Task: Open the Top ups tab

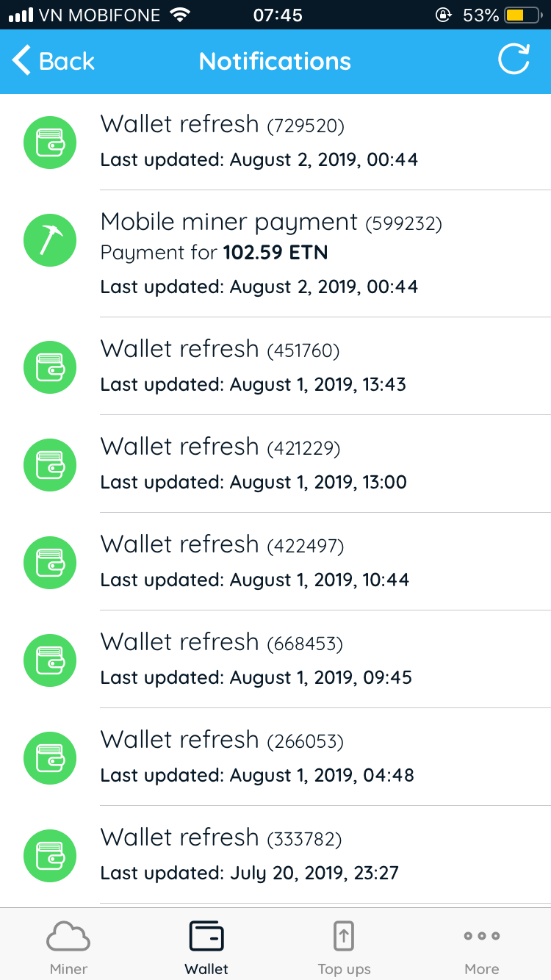Action: 344,946
